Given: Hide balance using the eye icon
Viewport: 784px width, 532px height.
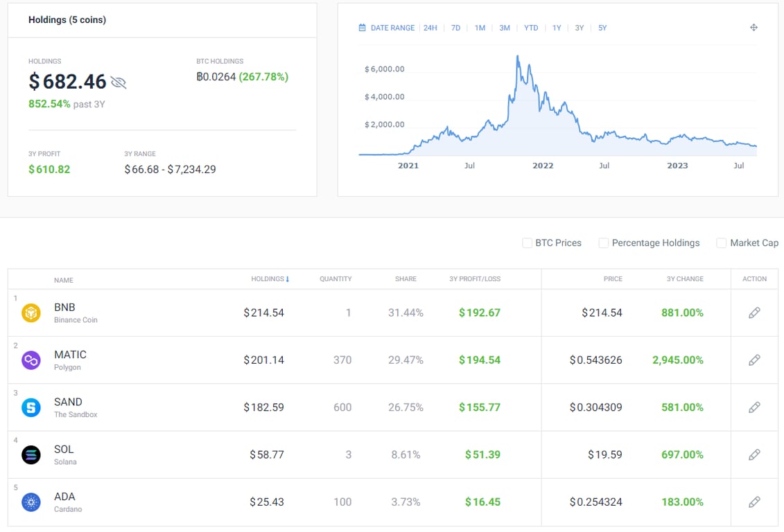Looking at the screenshot, I should tap(119, 82).
